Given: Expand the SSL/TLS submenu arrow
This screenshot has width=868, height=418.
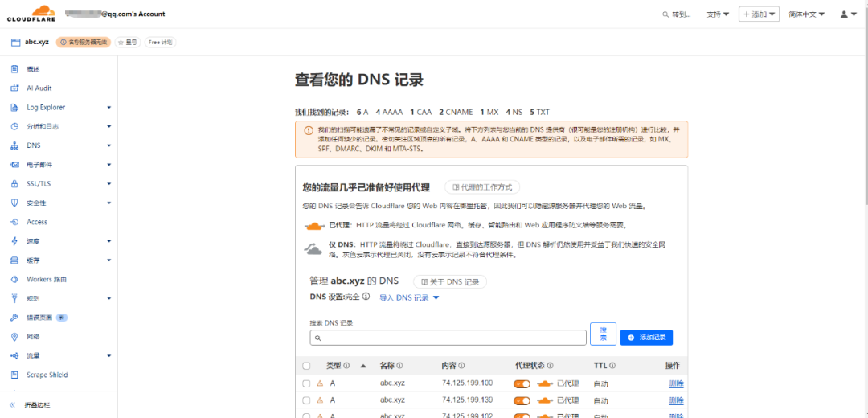Looking at the screenshot, I should [109, 184].
